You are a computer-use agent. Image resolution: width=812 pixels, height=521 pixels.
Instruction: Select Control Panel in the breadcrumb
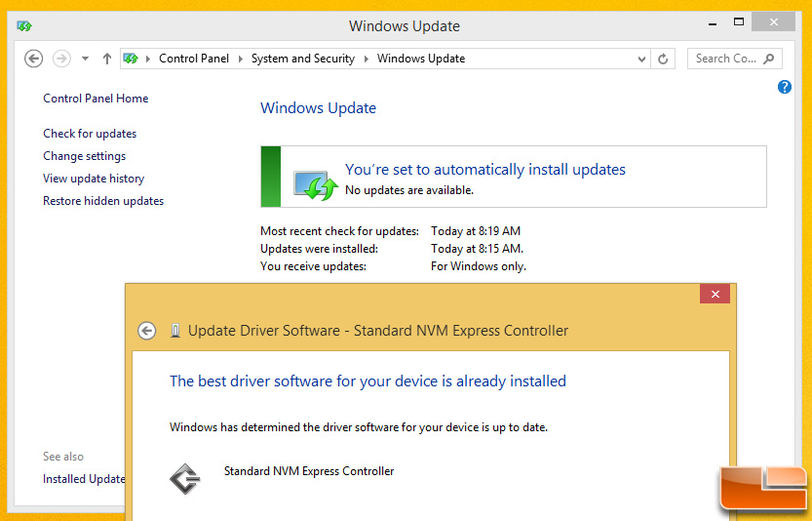click(194, 59)
